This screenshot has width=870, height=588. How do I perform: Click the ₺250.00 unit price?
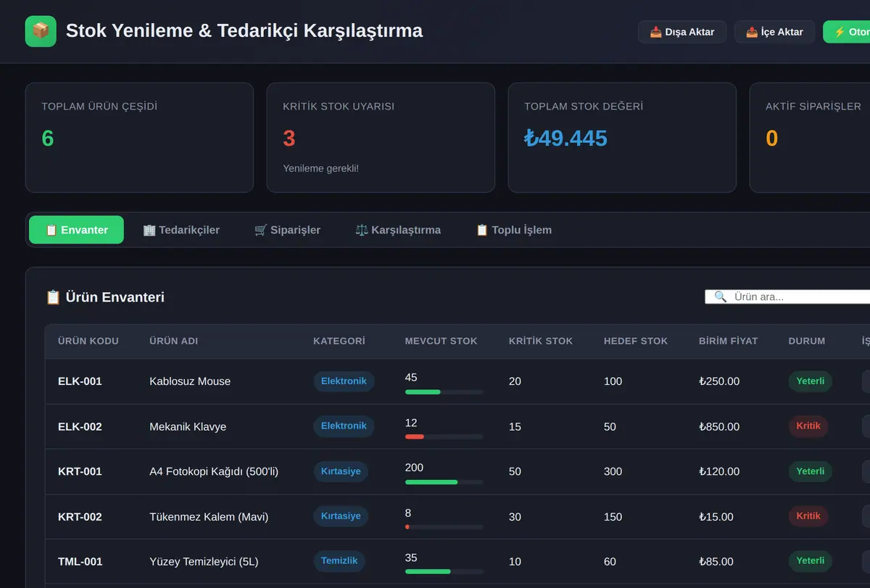pyautogui.click(x=719, y=381)
